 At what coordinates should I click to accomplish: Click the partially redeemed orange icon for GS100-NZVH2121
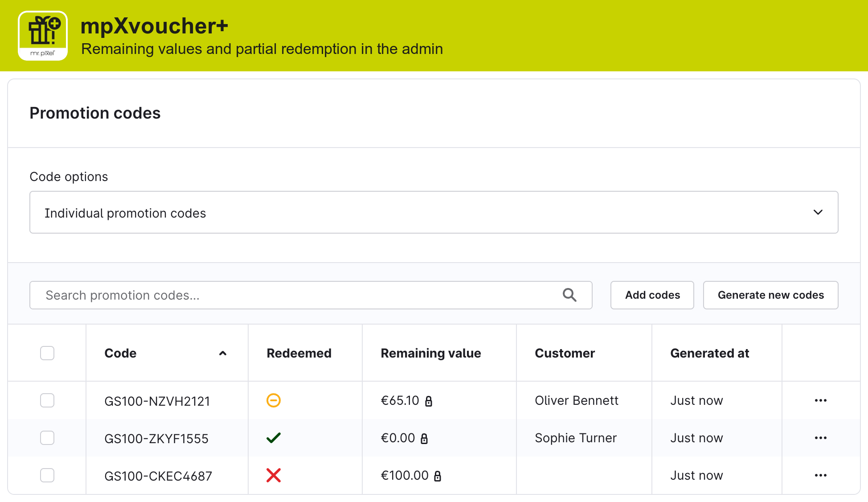[274, 400]
